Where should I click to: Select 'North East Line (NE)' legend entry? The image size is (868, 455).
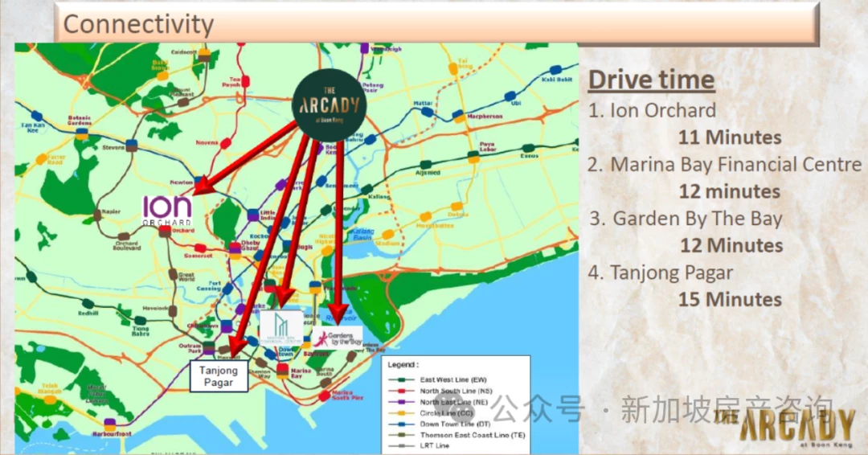tap(454, 402)
